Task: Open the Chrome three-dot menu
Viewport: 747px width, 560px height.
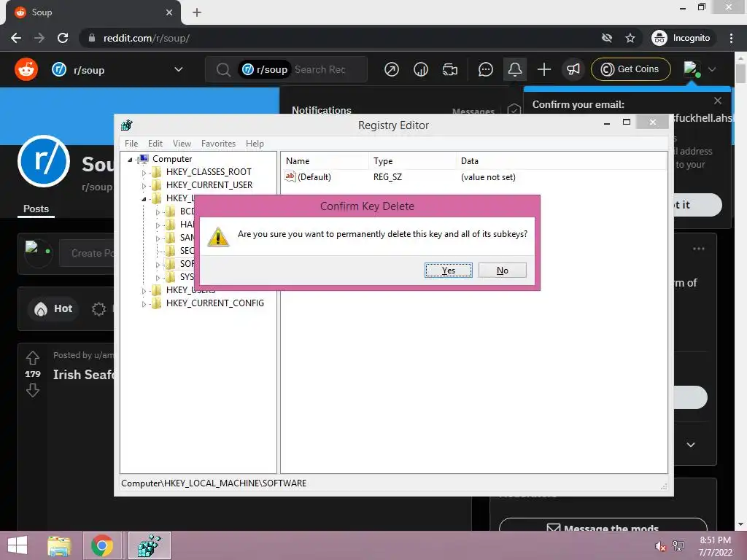Action: [731, 38]
